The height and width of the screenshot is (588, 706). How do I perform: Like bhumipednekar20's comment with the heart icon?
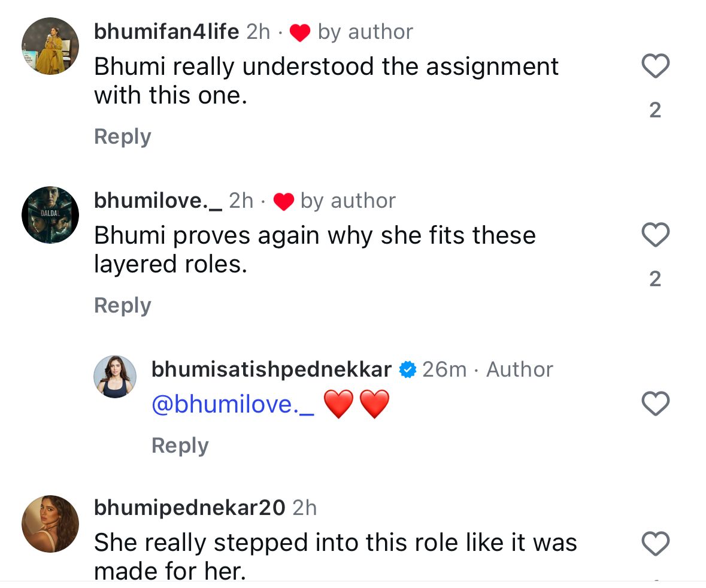point(655,544)
